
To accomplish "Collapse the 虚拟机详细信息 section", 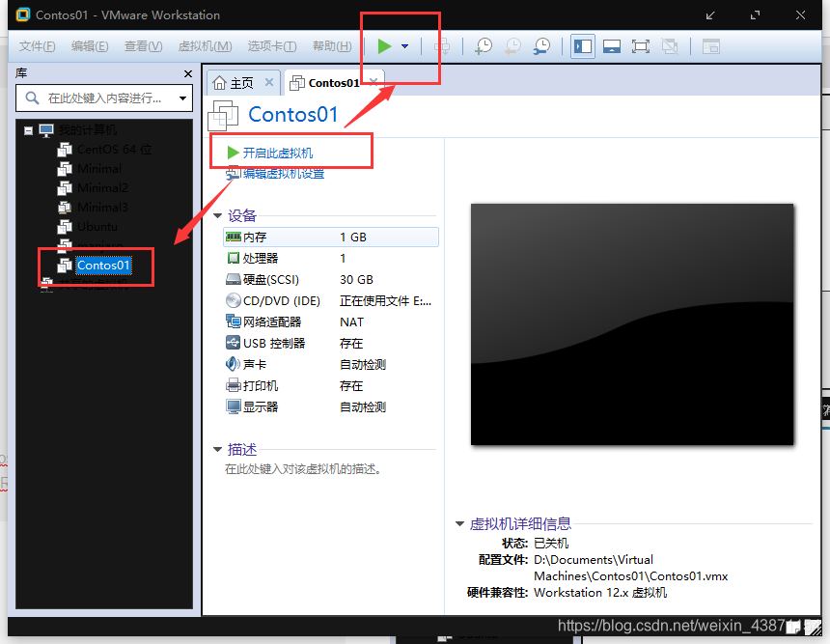I will click(459, 524).
